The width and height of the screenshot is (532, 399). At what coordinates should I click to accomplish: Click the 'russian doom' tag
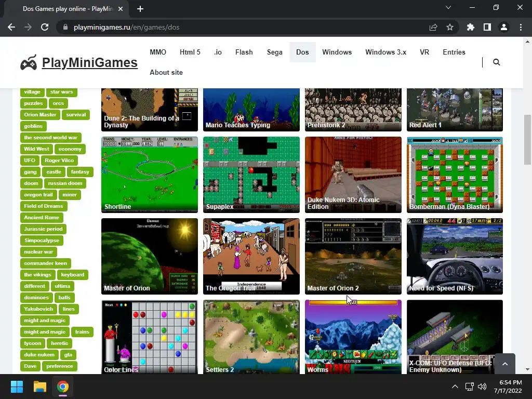pyautogui.click(x=65, y=183)
